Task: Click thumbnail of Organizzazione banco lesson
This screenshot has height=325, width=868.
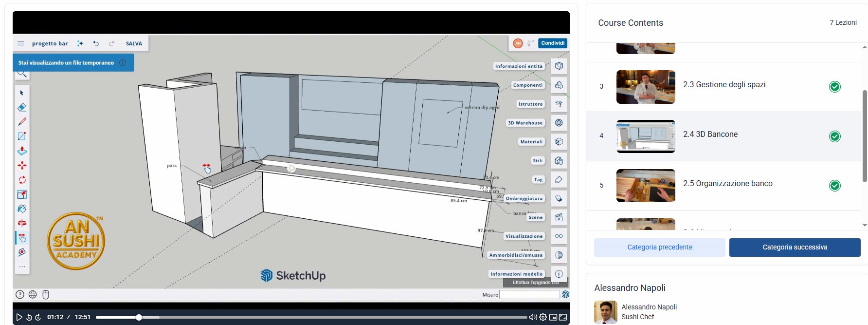Action: (646, 186)
